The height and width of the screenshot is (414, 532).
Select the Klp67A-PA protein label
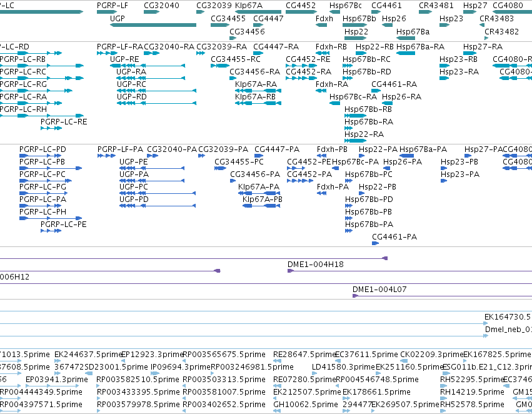259,187
